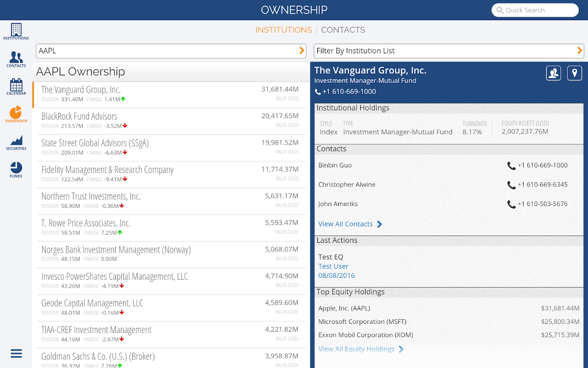Open the Contacts sidebar icon
The height and width of the screenshot is (368, 588).
(16, 59)
